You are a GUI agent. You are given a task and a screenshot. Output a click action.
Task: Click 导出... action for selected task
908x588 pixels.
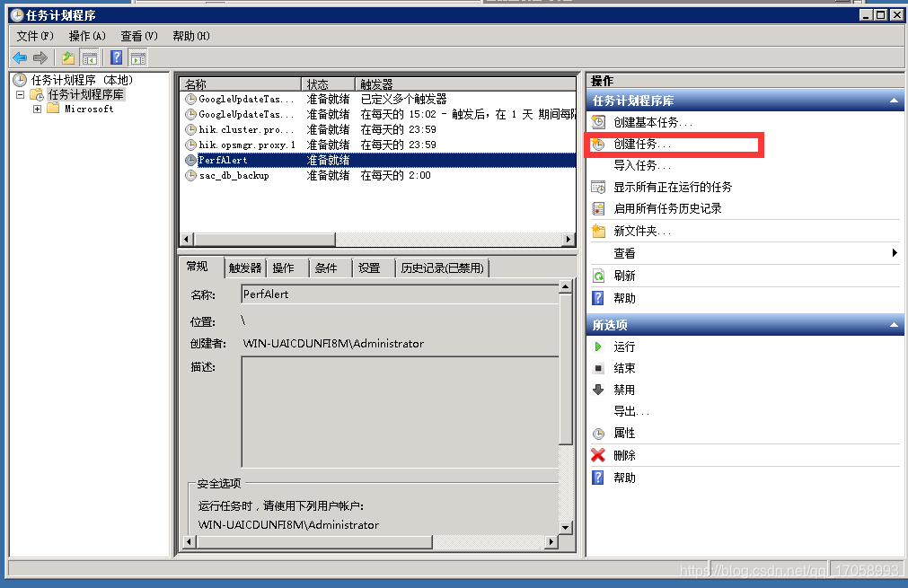631,411
